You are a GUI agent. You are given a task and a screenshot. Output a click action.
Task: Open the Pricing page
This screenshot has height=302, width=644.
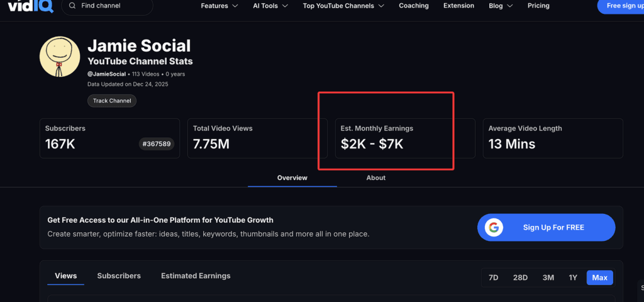[538, 6]
